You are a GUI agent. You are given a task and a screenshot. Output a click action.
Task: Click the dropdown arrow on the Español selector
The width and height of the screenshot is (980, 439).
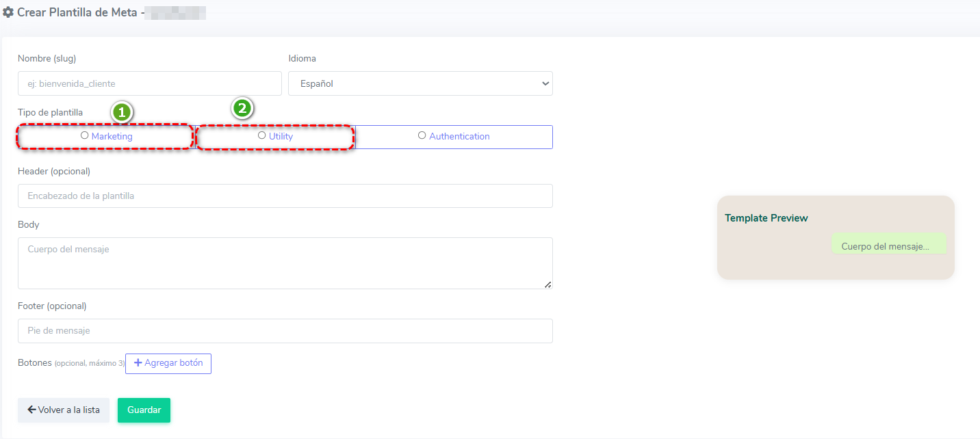pos(545,83)
